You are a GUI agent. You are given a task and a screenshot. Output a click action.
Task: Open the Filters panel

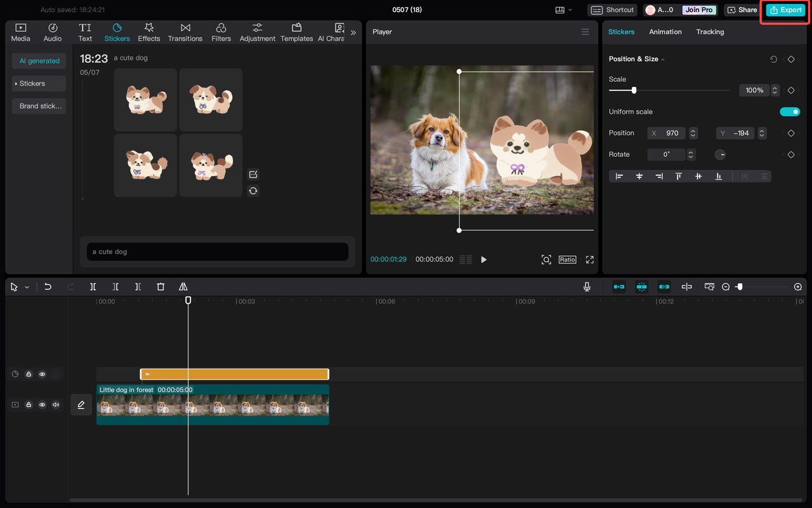coord(221,32)
